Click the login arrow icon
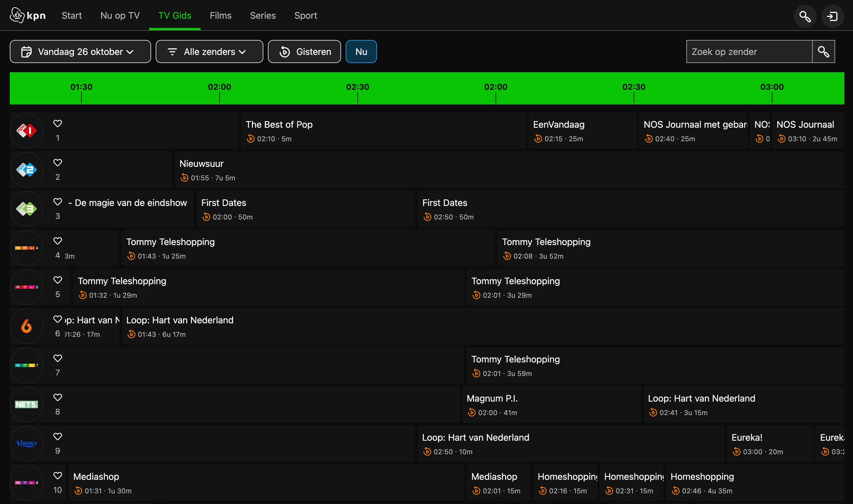 832,16
